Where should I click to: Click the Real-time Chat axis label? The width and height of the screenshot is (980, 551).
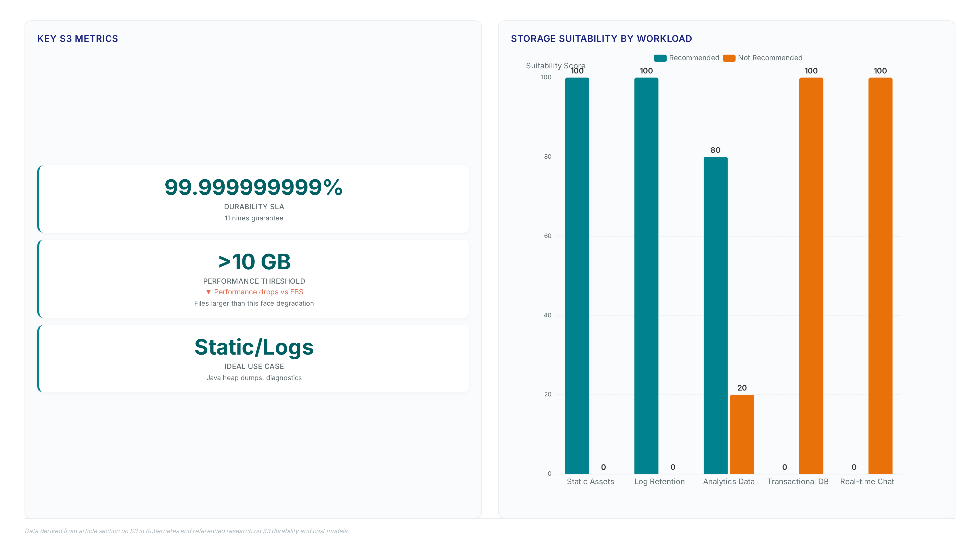click(867, 482)
